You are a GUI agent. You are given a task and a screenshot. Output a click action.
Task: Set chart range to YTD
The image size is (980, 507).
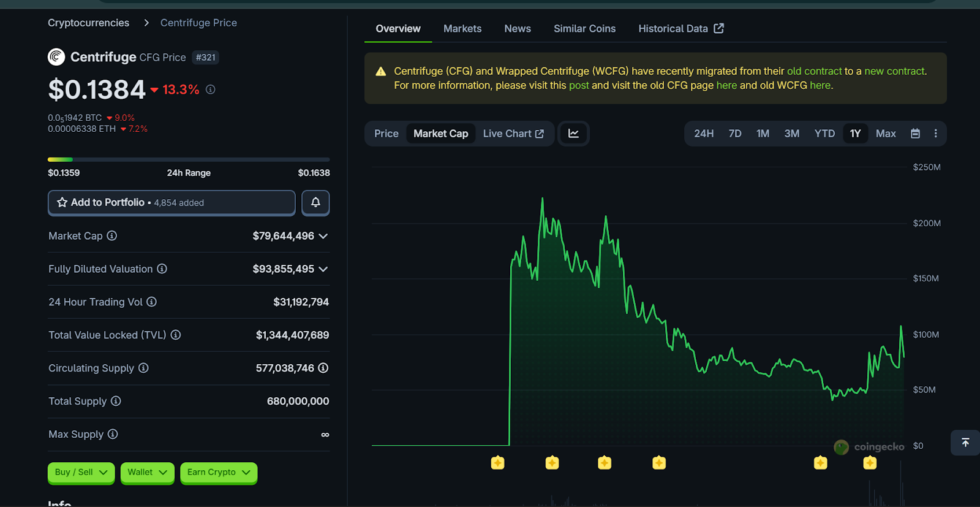tap(824, 134)
